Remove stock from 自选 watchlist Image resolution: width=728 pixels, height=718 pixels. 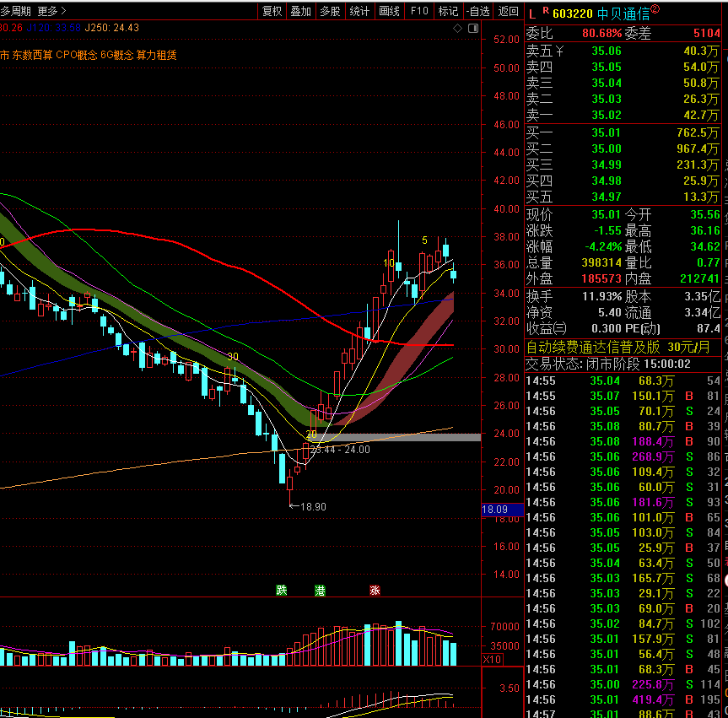pyautogui.click(x=478, y=11)
